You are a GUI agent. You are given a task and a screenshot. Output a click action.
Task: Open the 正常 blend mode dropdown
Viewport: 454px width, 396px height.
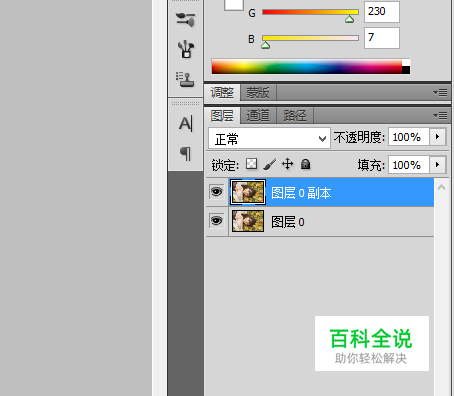[269, 138]
